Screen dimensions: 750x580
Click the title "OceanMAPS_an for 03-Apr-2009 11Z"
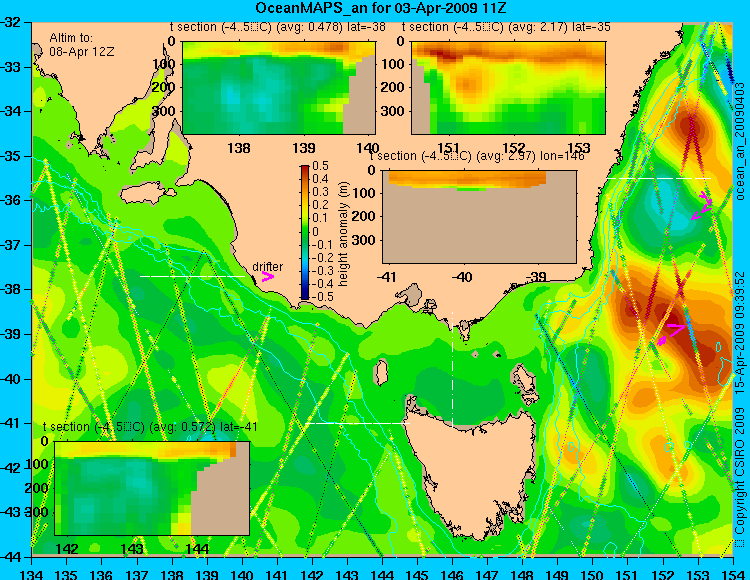[380, 8]
